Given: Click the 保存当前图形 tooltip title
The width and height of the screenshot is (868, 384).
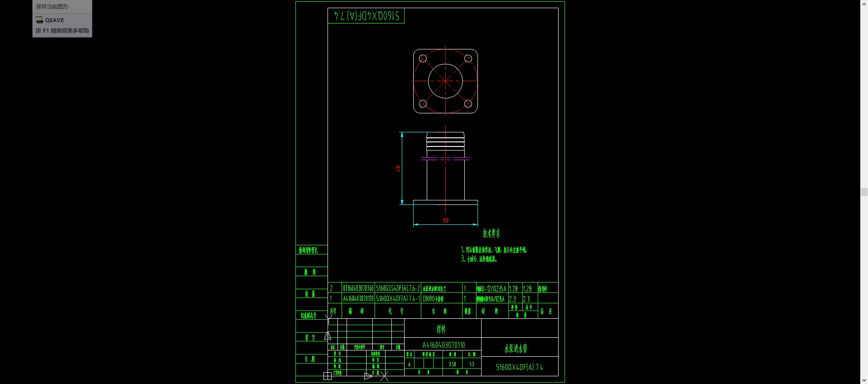Looking at the screenshot, I should coord(53,6).
